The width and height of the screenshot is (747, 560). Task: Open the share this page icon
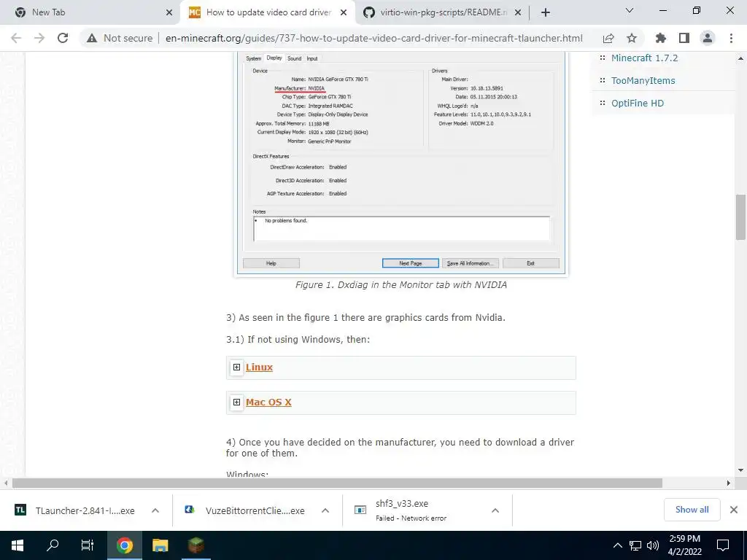click(x=608, y=38)
